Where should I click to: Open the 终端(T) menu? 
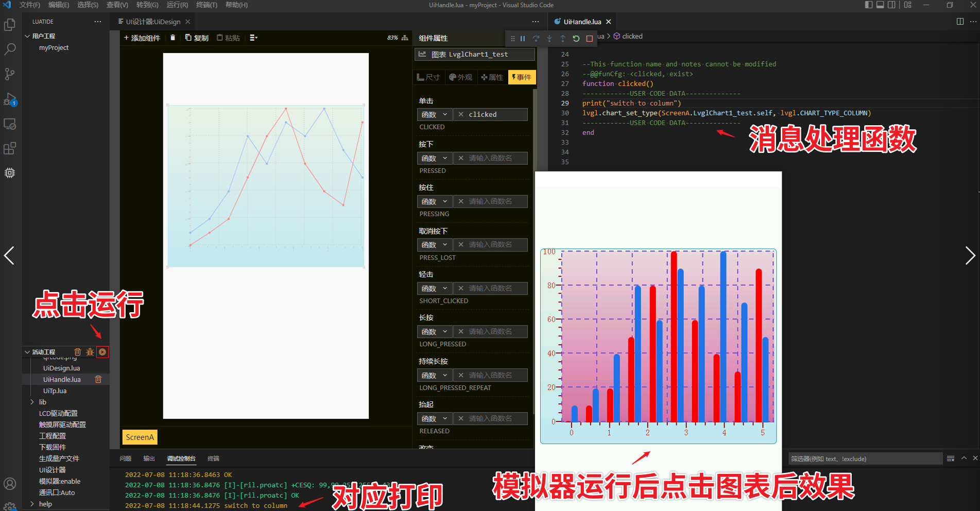(207, 5)
